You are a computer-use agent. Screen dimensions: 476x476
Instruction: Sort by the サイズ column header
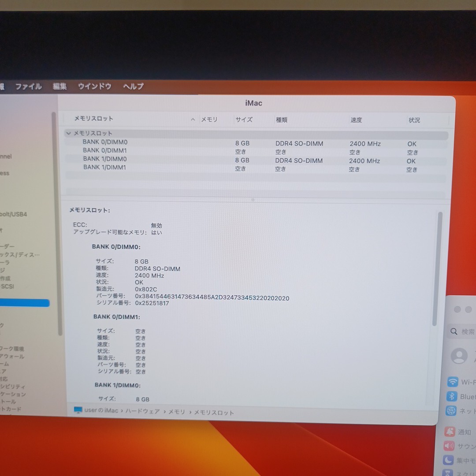pos(244,119)
